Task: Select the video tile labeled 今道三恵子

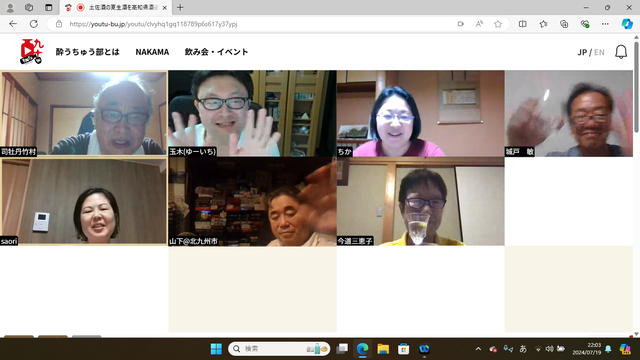Action: pos(420,202)
